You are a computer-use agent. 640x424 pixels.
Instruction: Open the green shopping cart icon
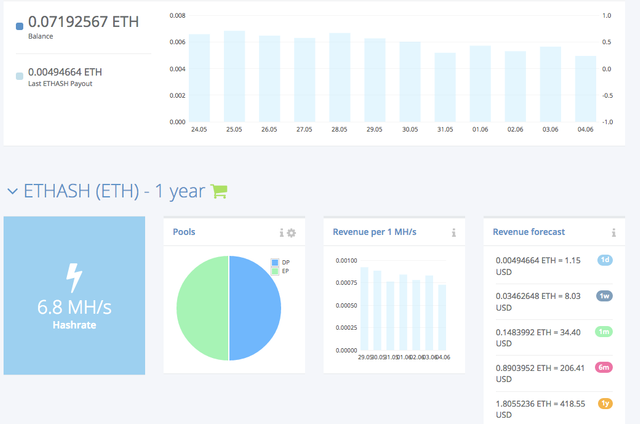[219, 191]
